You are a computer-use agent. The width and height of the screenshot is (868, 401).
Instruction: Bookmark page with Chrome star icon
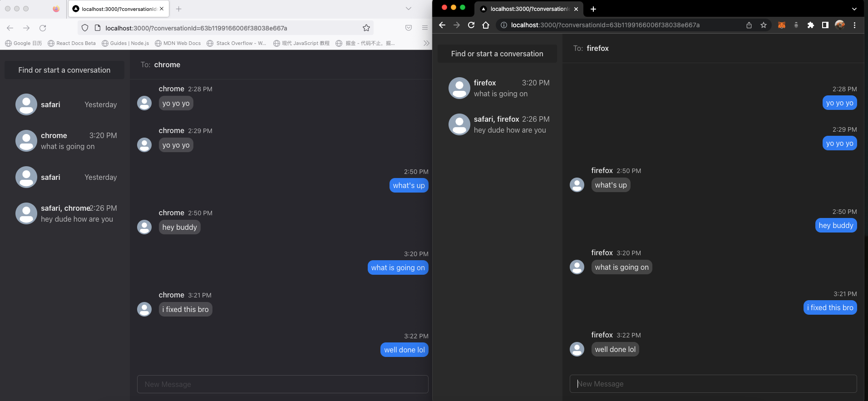pos(764,25)
